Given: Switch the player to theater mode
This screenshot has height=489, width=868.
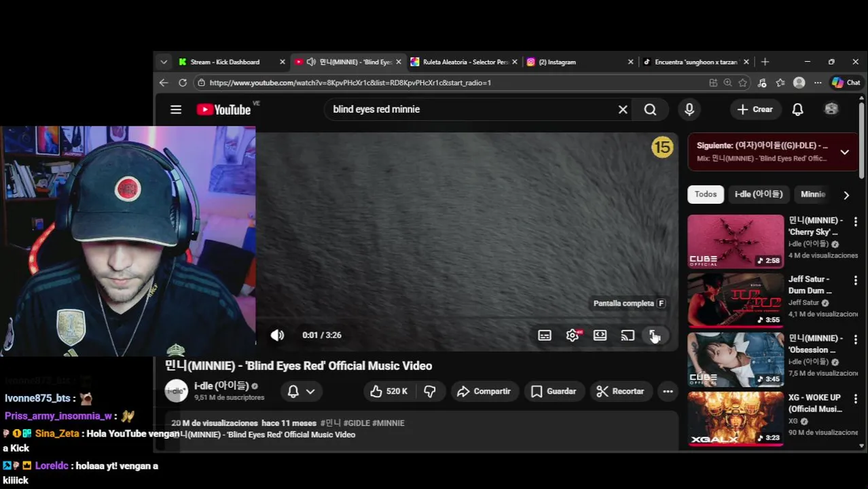Looking at the screenshot, I should point(600,335).
